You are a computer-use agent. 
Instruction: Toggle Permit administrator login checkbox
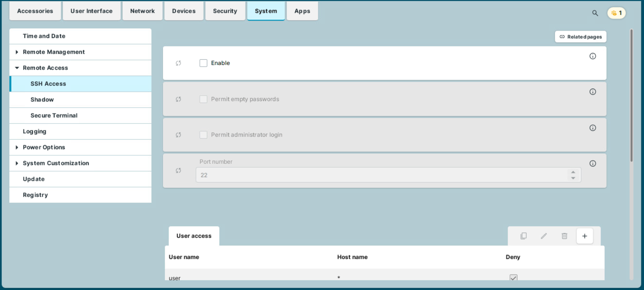coord(203,135)
